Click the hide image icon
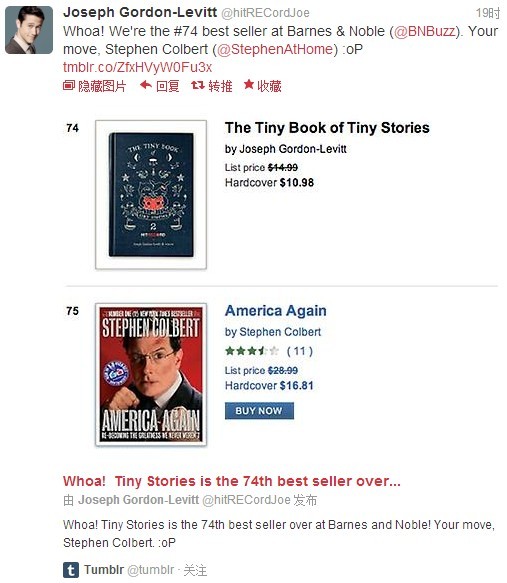 click(69, 86)
